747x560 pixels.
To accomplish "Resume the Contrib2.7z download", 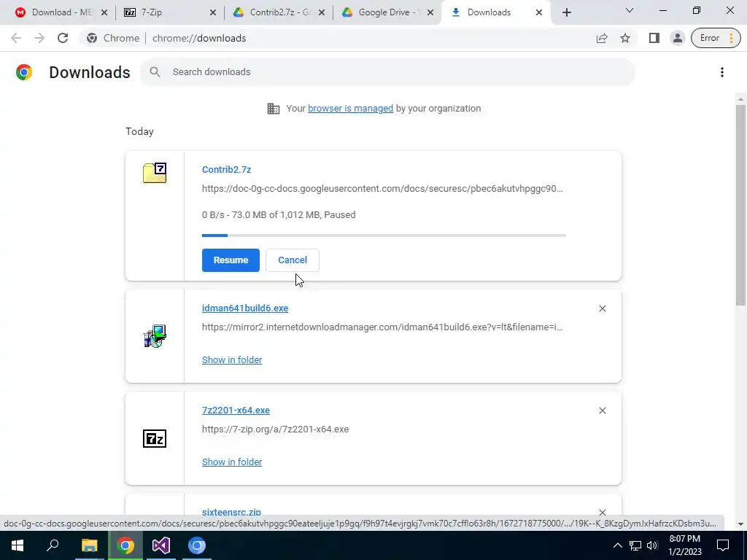I will (x=231, y=260).
